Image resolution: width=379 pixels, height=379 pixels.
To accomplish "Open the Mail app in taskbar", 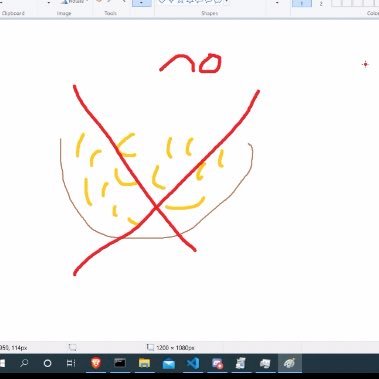I will 169,363.
